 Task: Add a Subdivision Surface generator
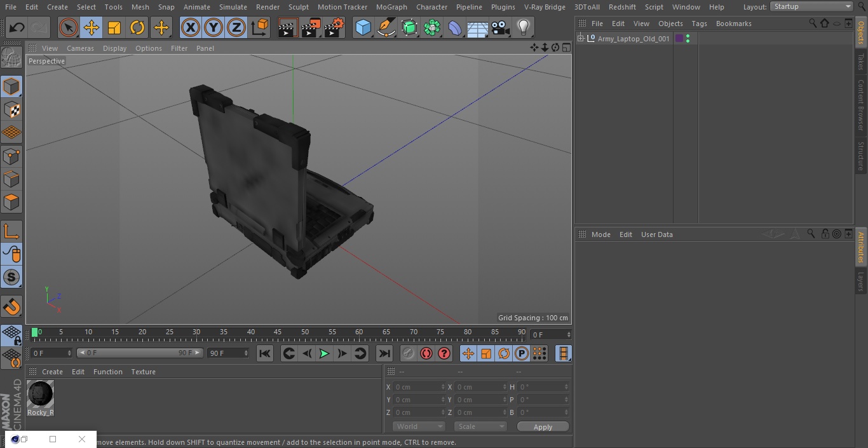pos(409,27)
